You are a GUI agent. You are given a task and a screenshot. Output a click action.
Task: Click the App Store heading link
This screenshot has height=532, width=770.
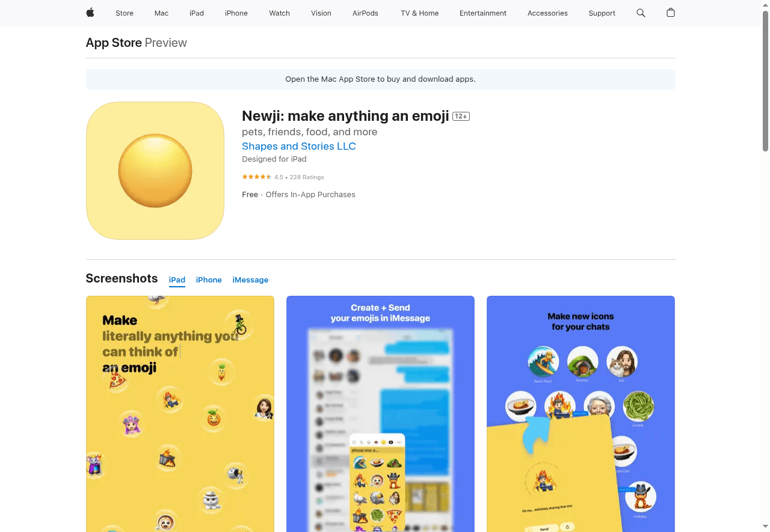click(114, 43)
